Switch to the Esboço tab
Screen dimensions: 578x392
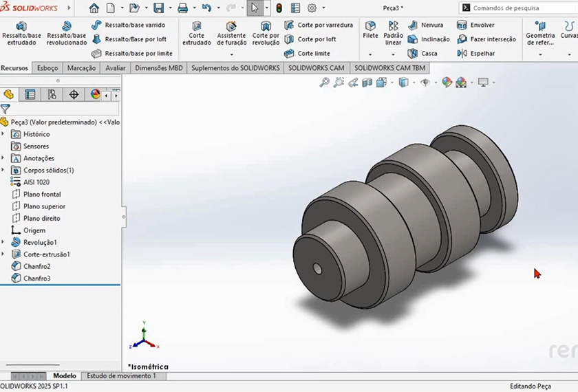pos(47,68)
